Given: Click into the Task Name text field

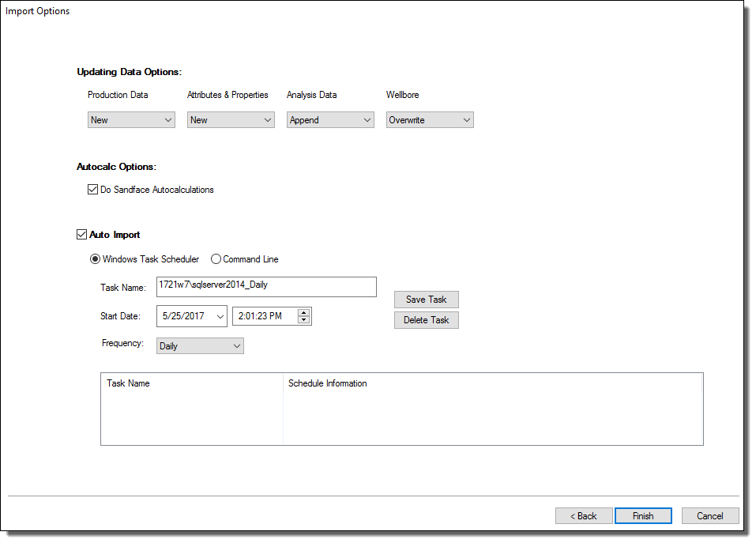Looking at the screenshot, I should click(266, 286).
